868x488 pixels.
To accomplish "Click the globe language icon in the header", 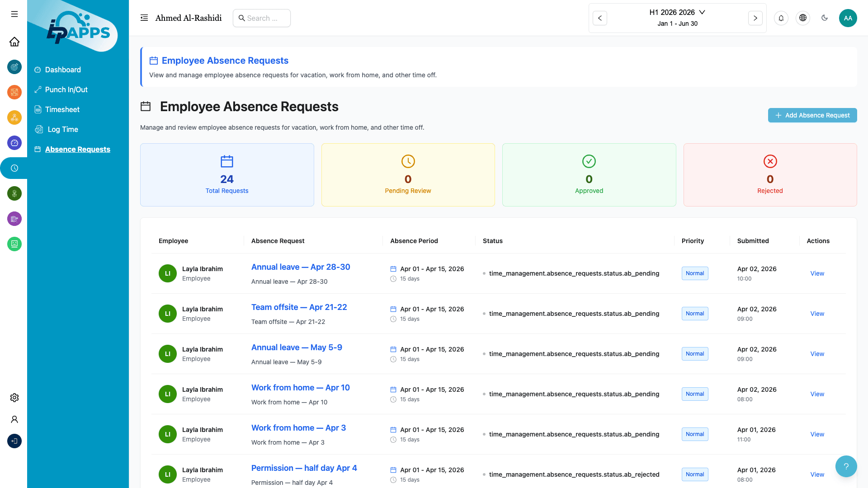I will (803, 18).
